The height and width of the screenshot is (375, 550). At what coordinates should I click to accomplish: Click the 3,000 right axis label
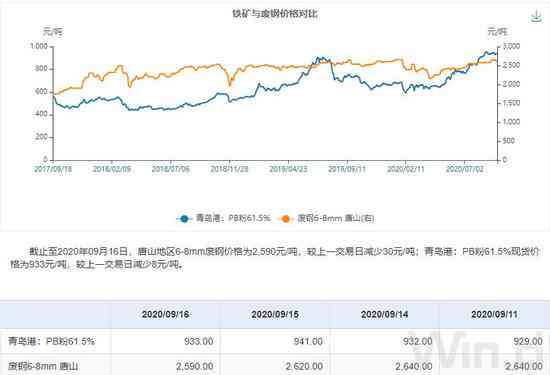coord(511,46)
